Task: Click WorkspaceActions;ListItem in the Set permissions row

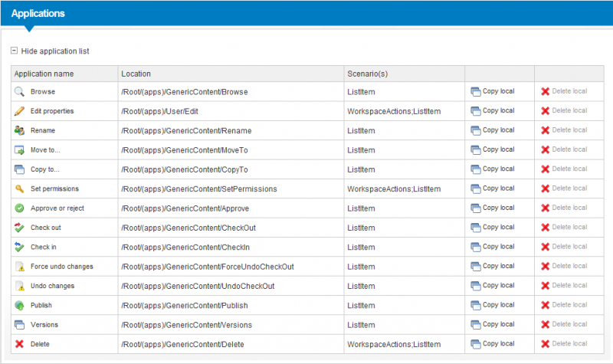Action: click(394, 189)
